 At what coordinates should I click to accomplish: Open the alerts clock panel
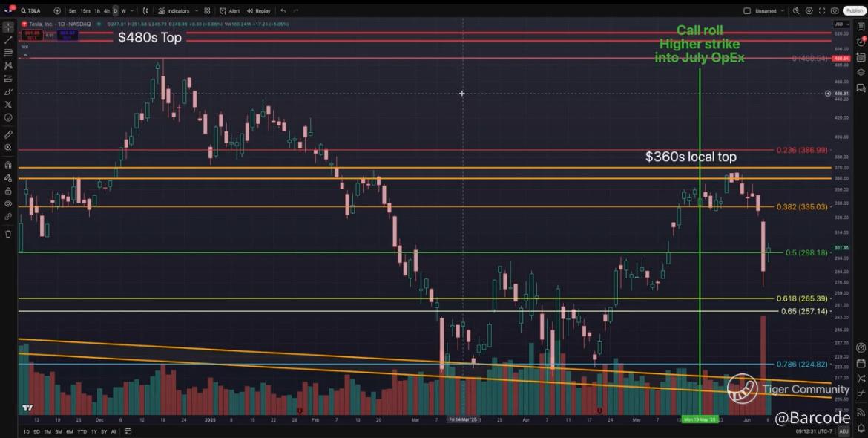coord(861,42)
